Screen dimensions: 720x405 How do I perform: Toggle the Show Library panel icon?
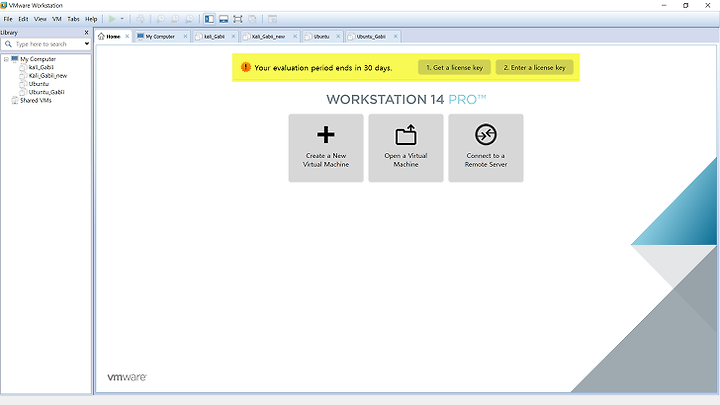click(x=209, y=19)
